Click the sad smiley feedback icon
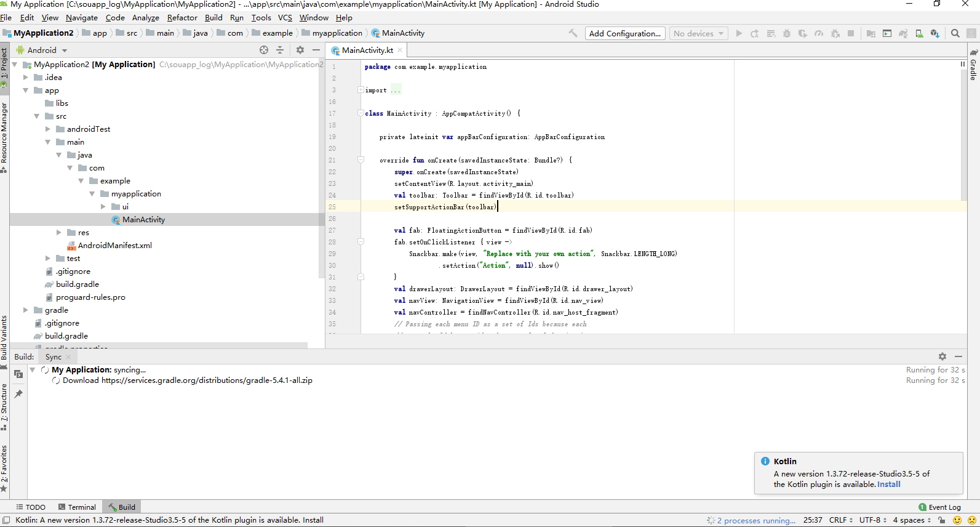 (x=973, y=520)
